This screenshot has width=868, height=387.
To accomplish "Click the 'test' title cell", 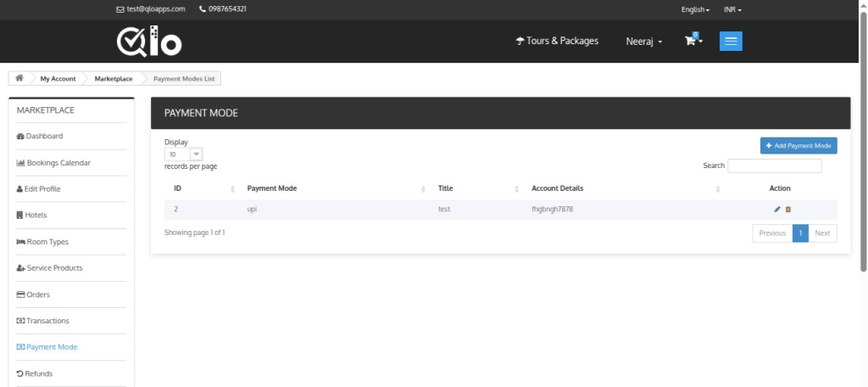I will [444, 210].
